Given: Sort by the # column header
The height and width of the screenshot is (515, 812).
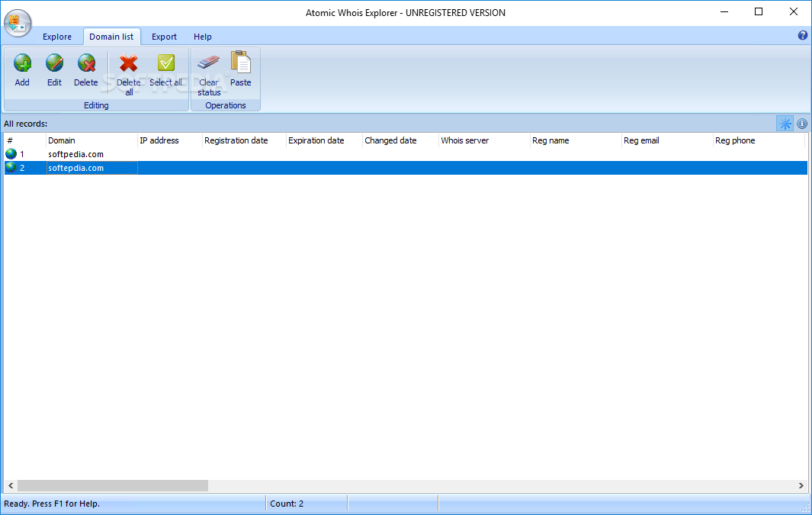Looking at the screenshot, I should tap(25, 140).
